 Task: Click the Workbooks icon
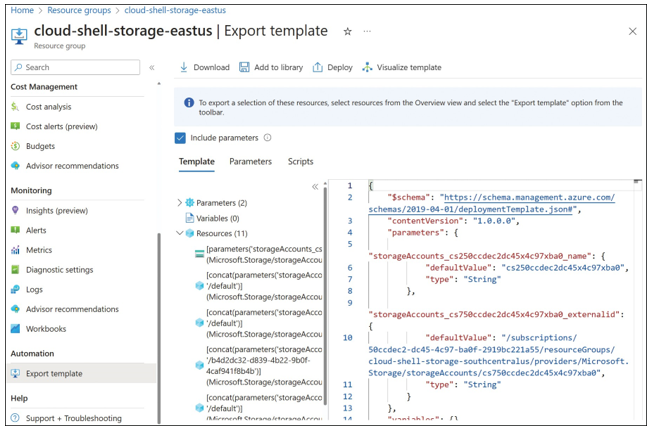pos(15,328)
